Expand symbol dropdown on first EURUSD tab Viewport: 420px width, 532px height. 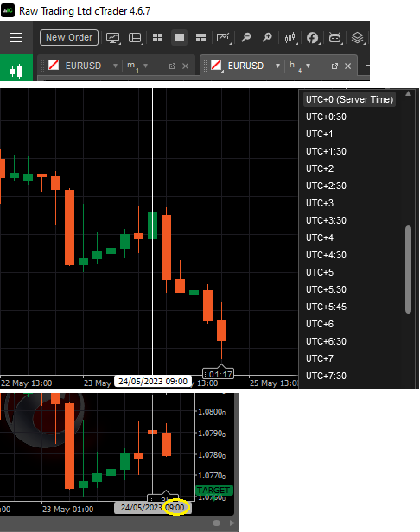point(115,66)
